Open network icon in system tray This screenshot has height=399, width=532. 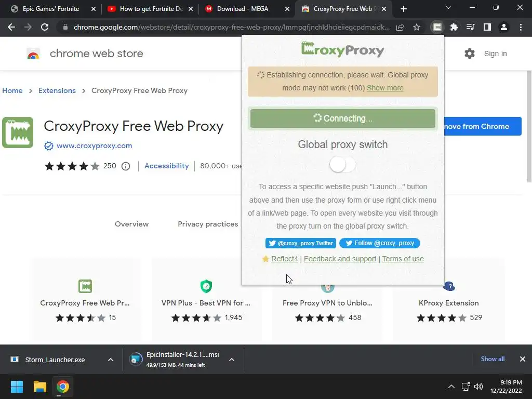[466, 387]
